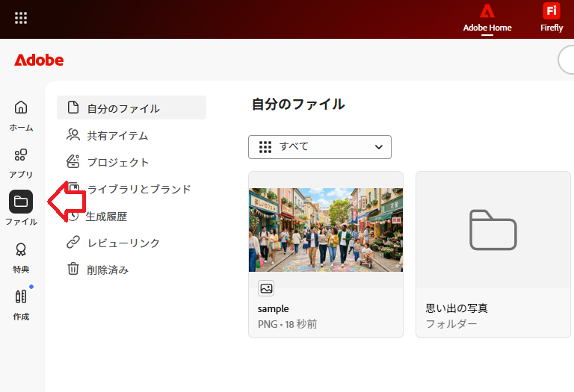This screenshot has height=392, width=574.
Task: Open the Firefly app icon
Action: 552,12
